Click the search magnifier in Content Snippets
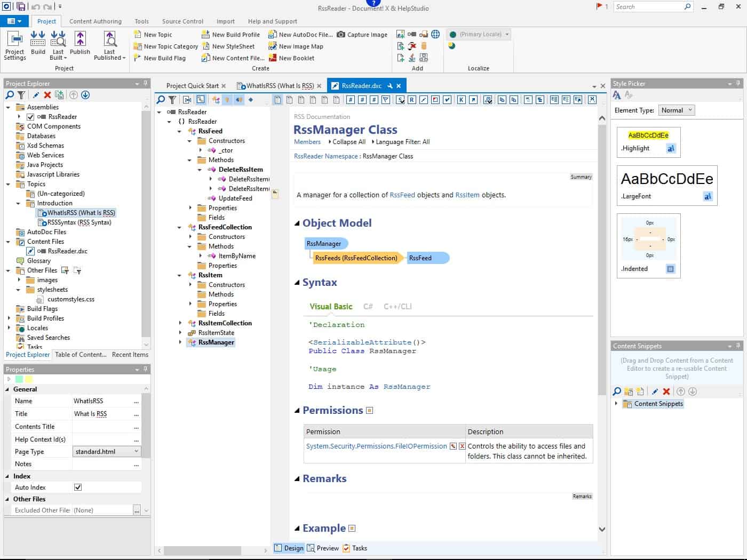 click(617, 391)
